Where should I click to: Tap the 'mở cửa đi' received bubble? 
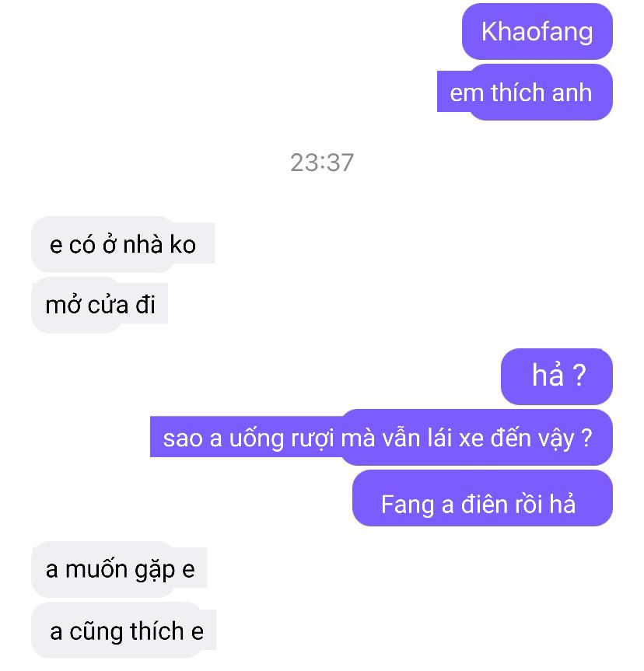[x=100, y=305]
